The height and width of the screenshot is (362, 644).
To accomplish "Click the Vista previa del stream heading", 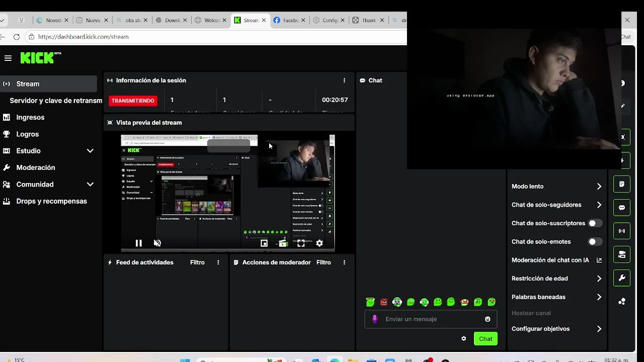I will click(x=149, y=123).
